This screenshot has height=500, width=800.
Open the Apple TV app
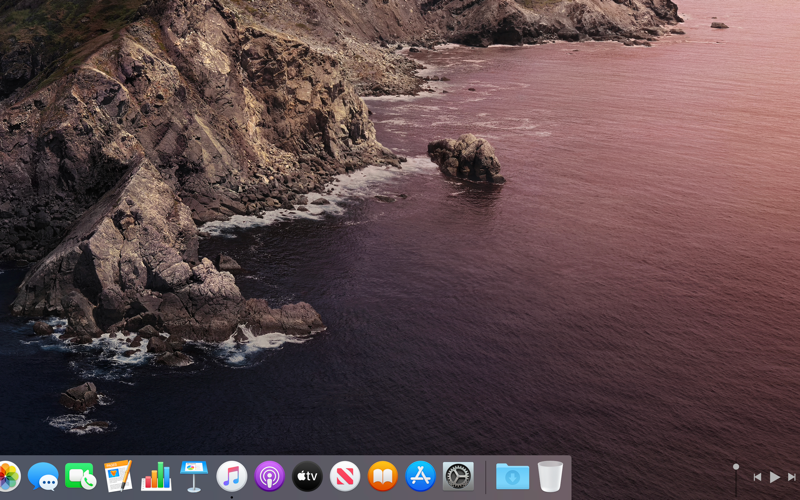coord(307,477)
